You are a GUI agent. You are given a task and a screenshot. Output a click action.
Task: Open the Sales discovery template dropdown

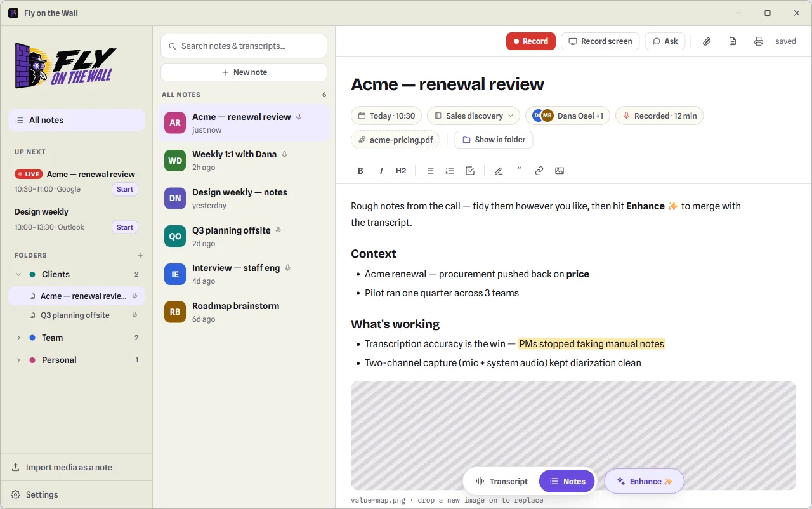[x=473, y=116]
